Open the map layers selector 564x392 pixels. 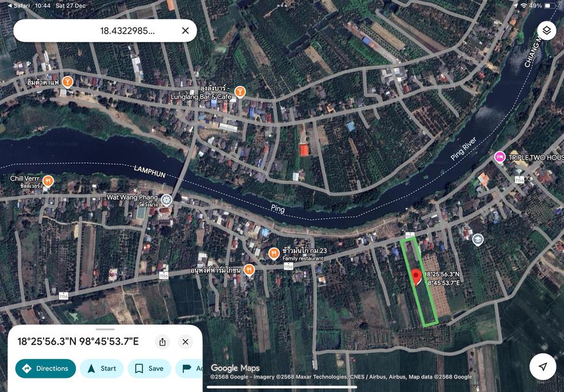[546, 31]
